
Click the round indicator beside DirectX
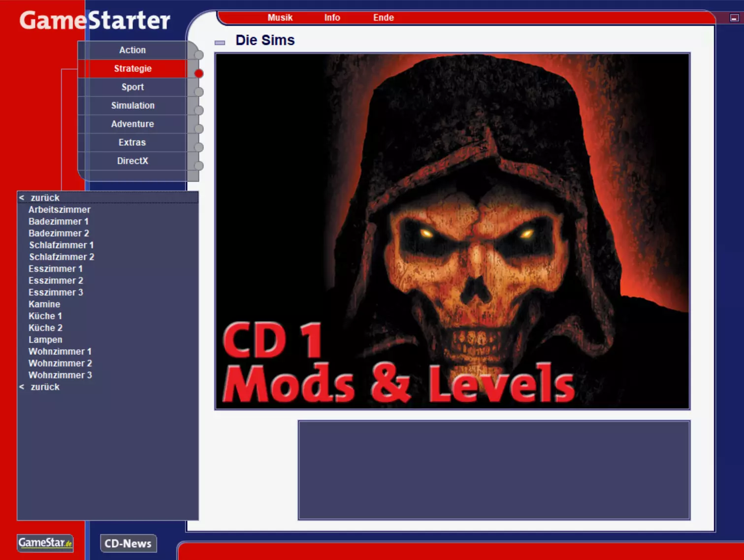(199, 165)
